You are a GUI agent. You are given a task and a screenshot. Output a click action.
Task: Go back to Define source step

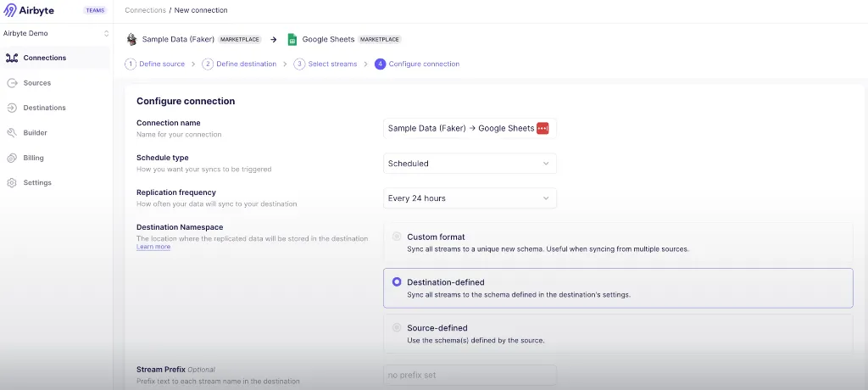[162, 64]
